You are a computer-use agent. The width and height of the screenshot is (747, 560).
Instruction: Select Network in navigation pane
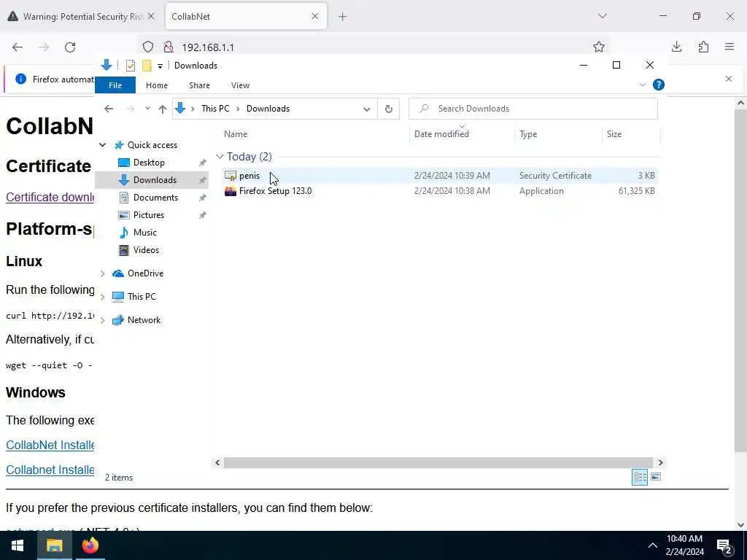144,320
